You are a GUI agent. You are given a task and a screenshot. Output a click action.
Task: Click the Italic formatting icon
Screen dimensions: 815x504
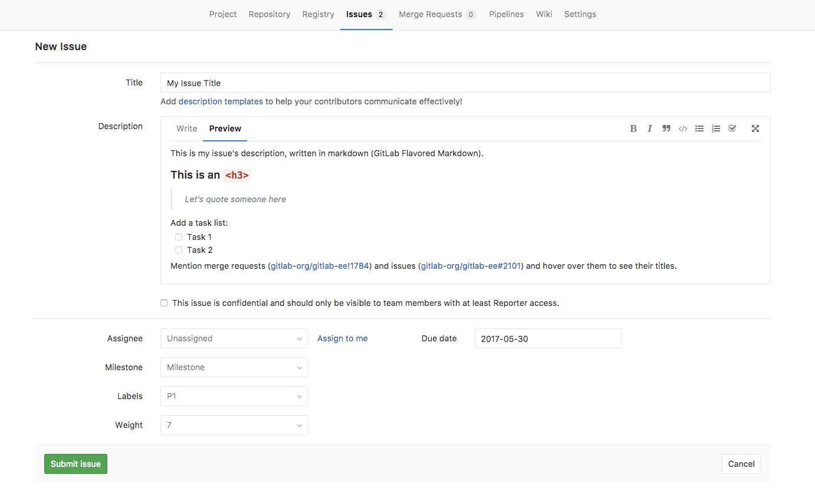(x=650, y=129)
